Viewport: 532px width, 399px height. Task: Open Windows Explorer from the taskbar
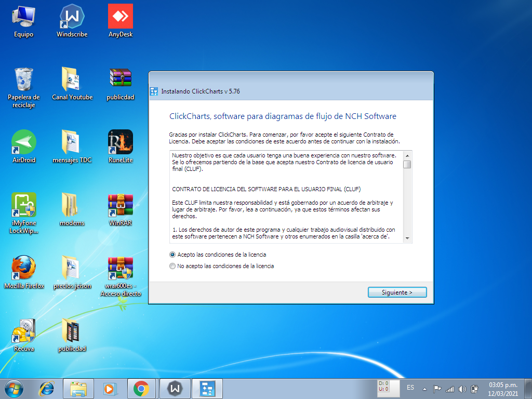click(x=78, y=389)
